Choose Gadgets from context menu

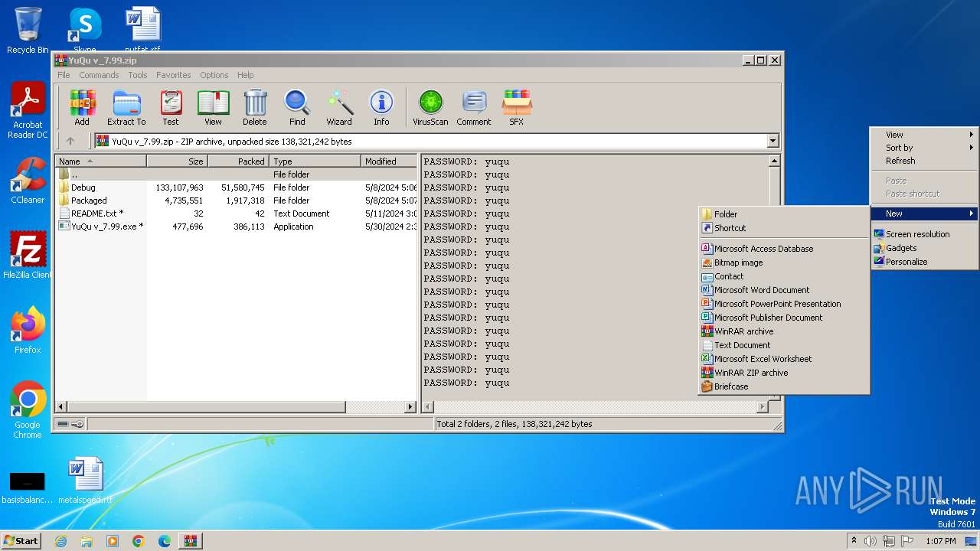924,248
